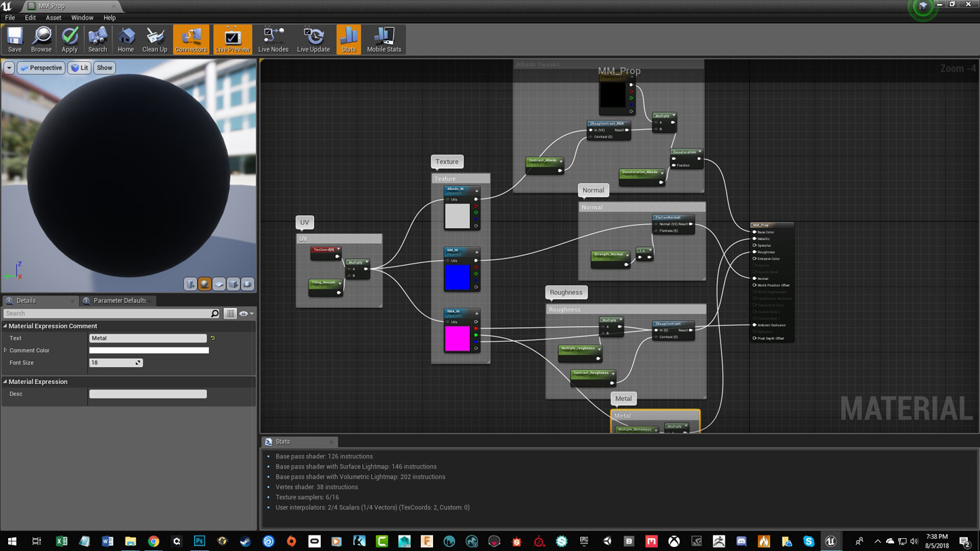Expand the Comment Color property
This screenshot has width=980, height=551.
(x=5, y=350)
